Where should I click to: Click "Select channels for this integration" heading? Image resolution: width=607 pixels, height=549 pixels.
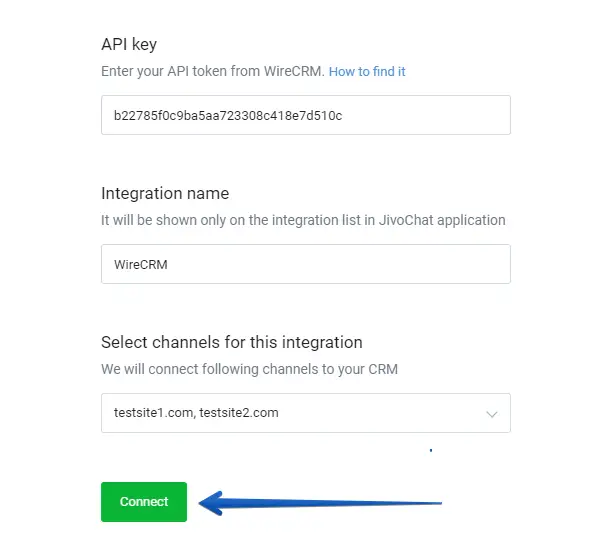tap(231, 342)
